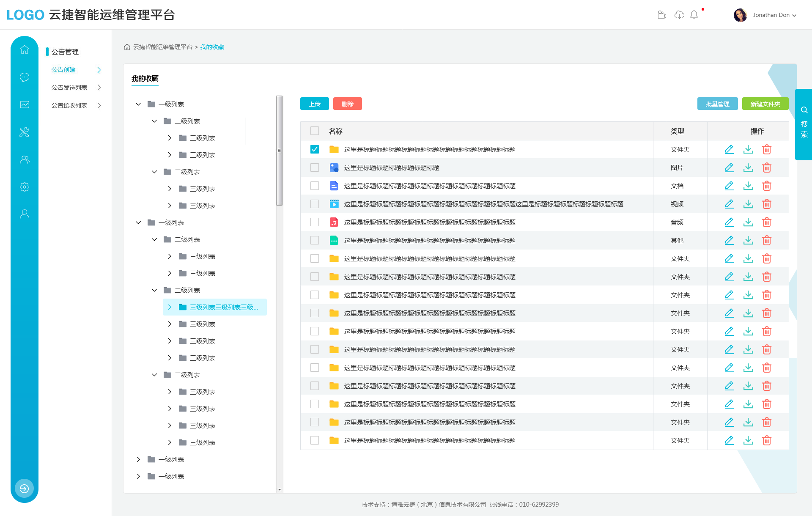Viewport: 812px width, 516px height.
Task: Check the checkbox for the 文档 row
Action: [x=315, y=186]
